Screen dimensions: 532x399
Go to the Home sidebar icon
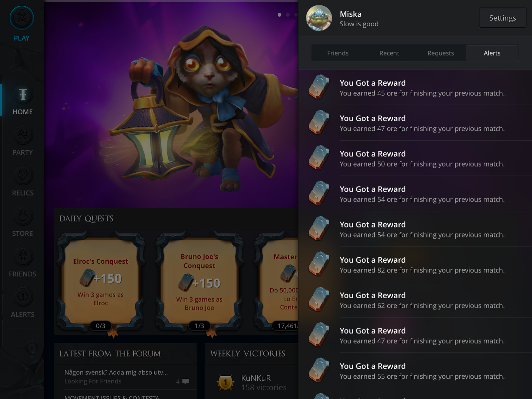23,94
